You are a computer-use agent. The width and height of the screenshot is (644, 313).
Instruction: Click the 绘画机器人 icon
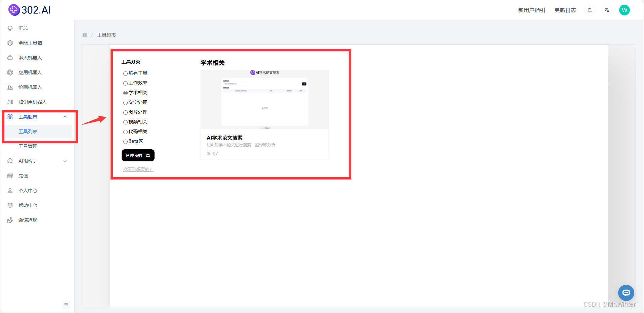(10, 87)
